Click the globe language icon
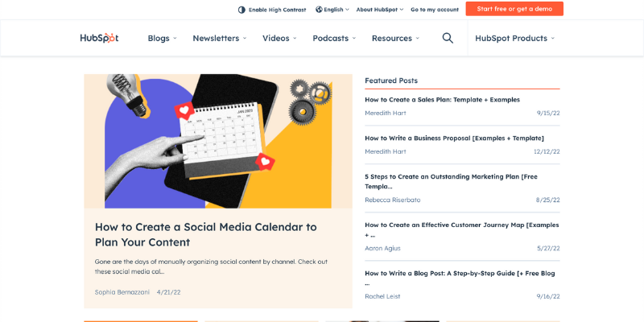Screen dimensions: 644x322 319,10
